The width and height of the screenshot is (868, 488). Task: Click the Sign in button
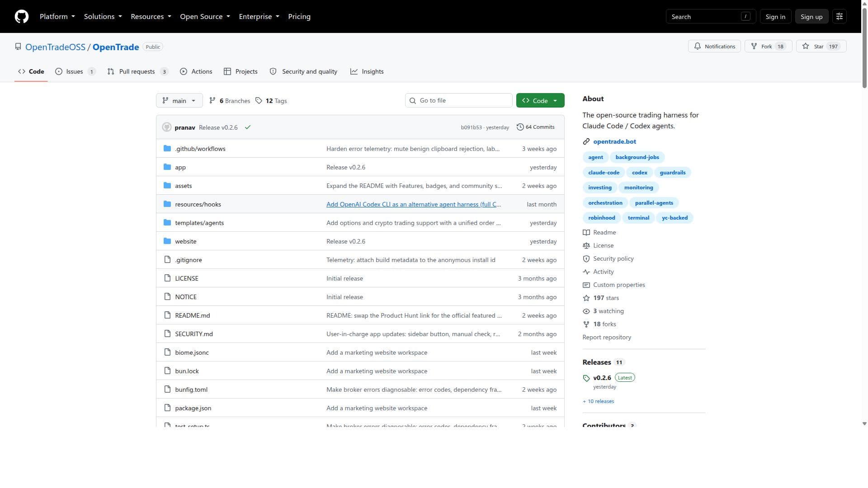pyautogui.click(x=775, y=17)
